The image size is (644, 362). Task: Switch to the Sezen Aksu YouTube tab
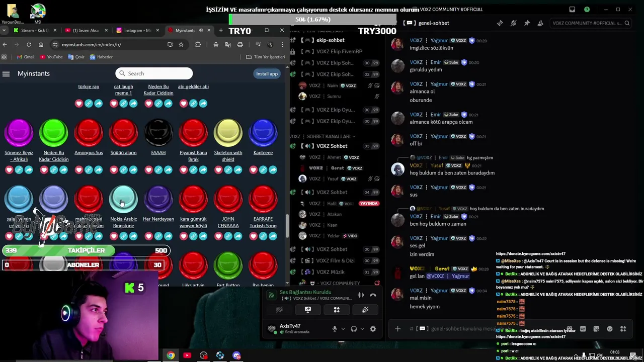(x=86, y=30)
